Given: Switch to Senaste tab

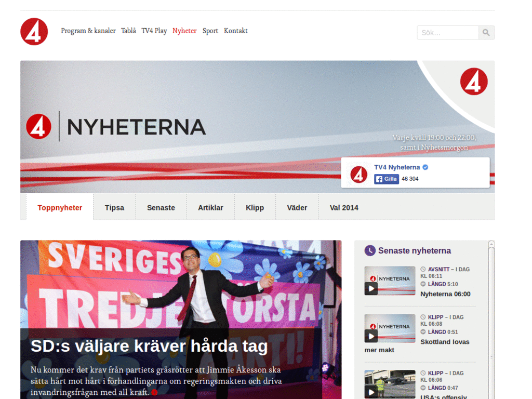Looking at the screenshot, I should 161,208.
